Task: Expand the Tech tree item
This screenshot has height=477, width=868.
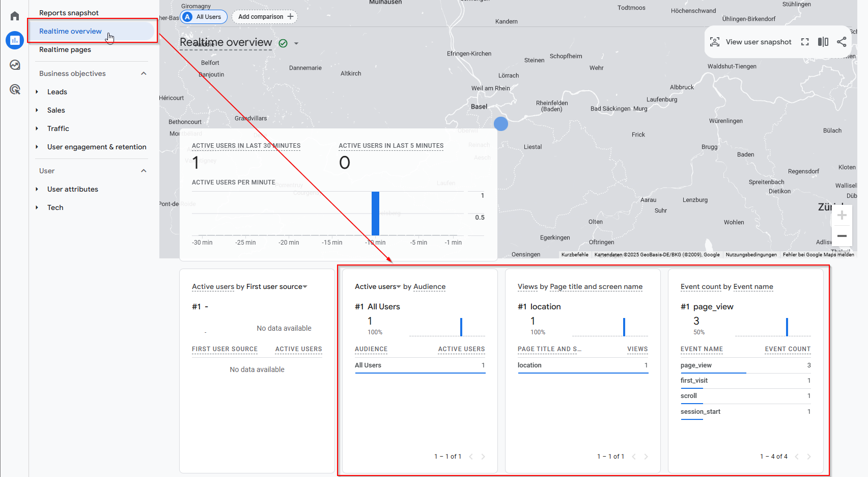Action: coord(37,207)
